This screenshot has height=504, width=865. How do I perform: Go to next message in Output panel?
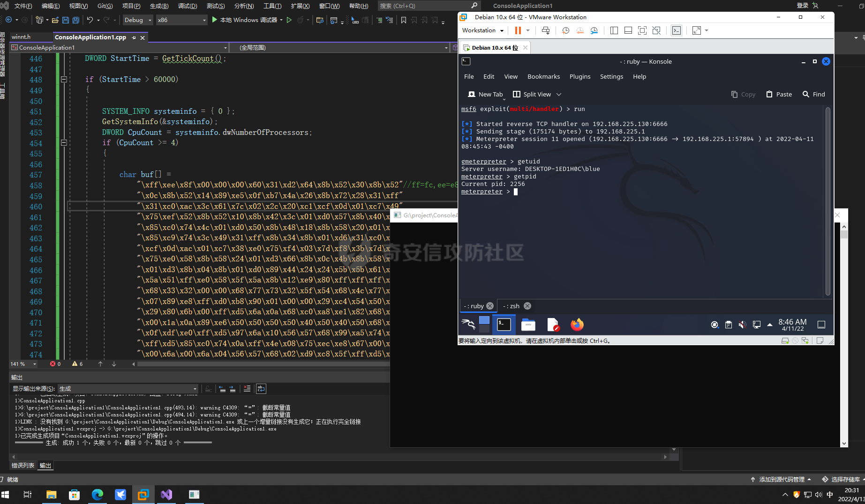233,389
